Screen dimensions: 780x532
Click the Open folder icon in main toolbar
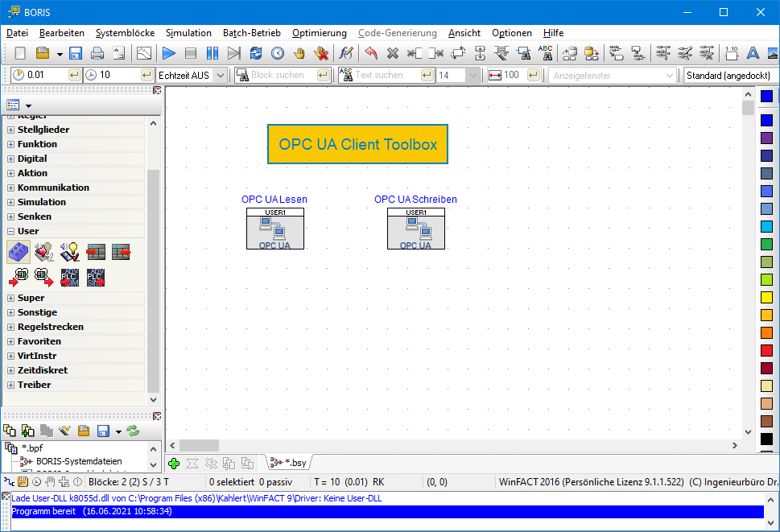[x=43, y=52]
